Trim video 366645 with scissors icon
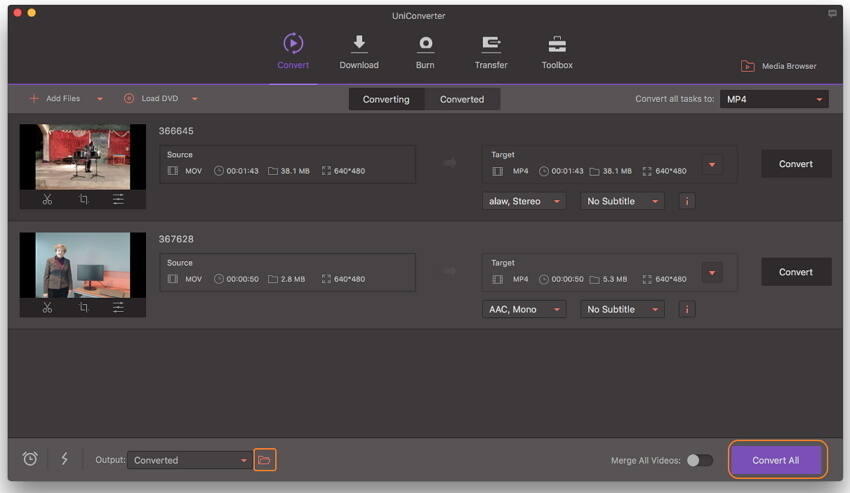This screenshot has width=850, height=493. pyautogui.click(x=48, y=200)
